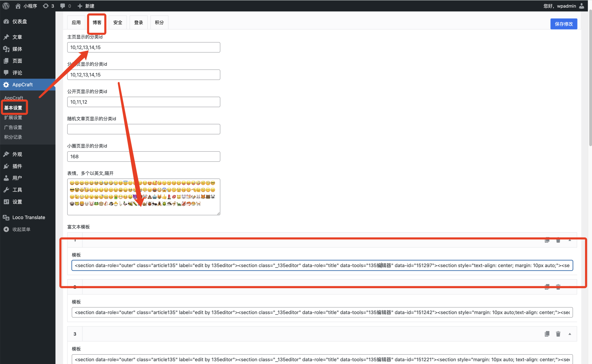Image resolution: width=592 pixels, height=364 pixels.
Task: Duplicate template item 1 with copy icon
Action: click(547, 240)
